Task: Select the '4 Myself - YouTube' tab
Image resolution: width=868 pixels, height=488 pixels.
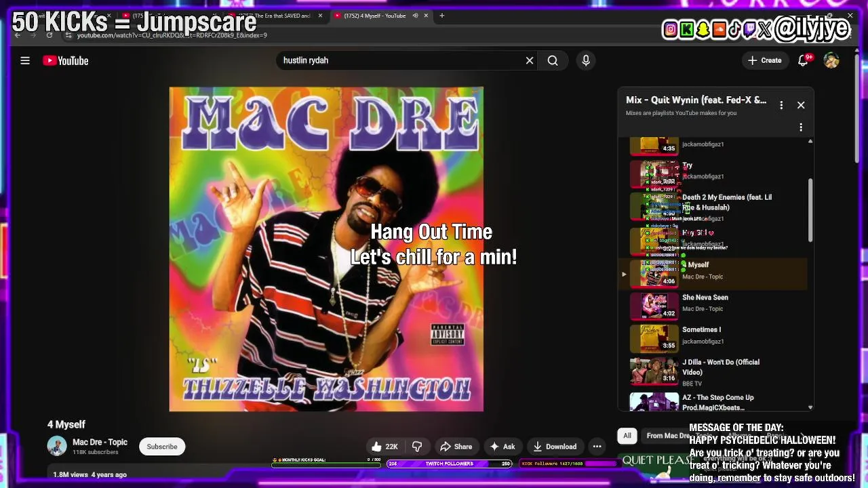Action: 380,16
